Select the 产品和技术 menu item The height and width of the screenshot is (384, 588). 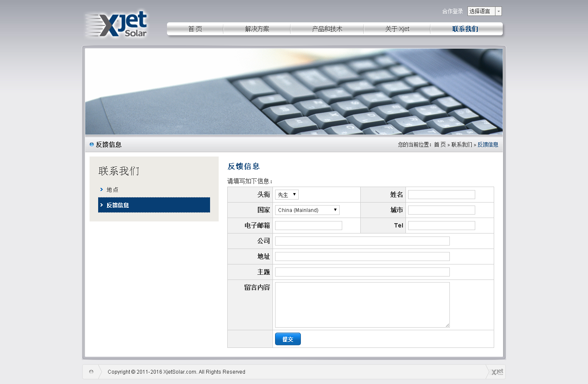click(327, 29)
